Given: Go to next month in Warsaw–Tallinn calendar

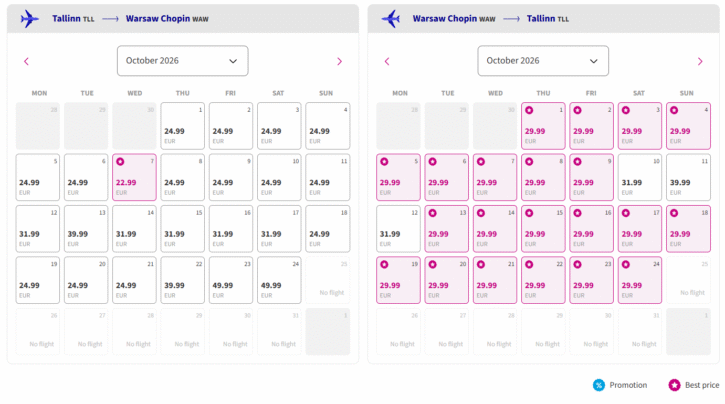Looking at the screenshot, I should 700,61.
